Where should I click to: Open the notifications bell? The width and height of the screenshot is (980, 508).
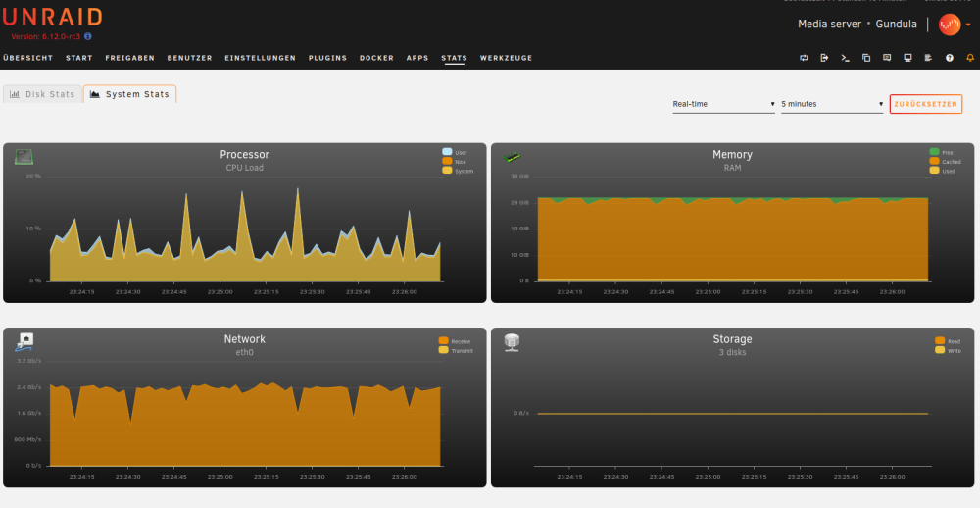point(970,58)
